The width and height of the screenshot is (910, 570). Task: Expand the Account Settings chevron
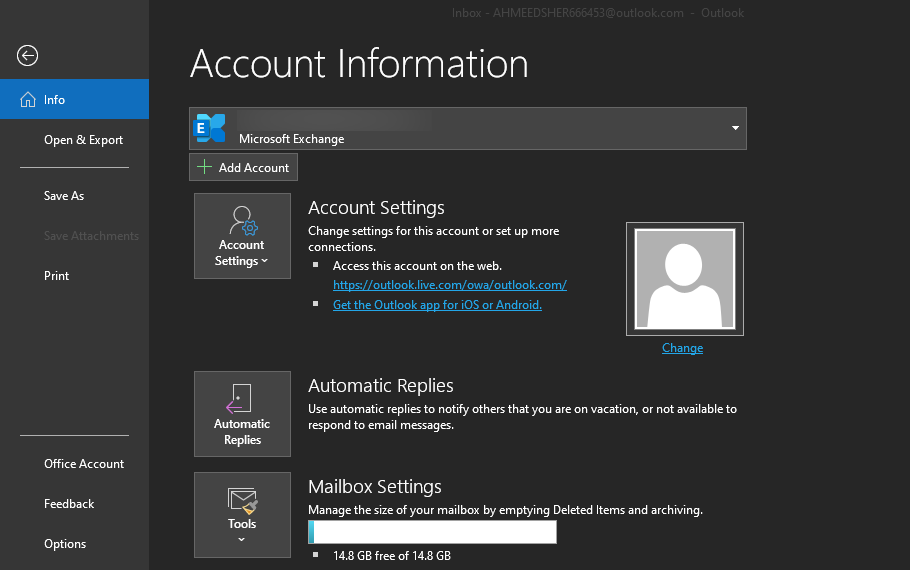(x=265, y=261)
